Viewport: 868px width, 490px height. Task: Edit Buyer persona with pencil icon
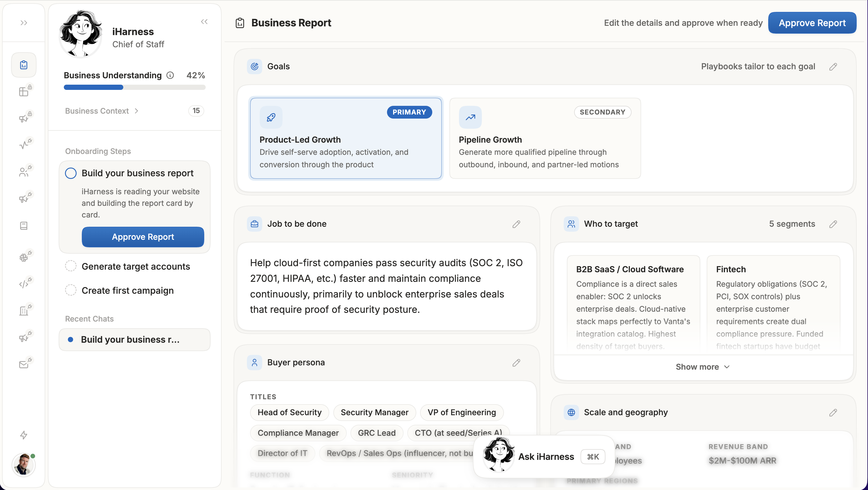[x=516, y=363]
